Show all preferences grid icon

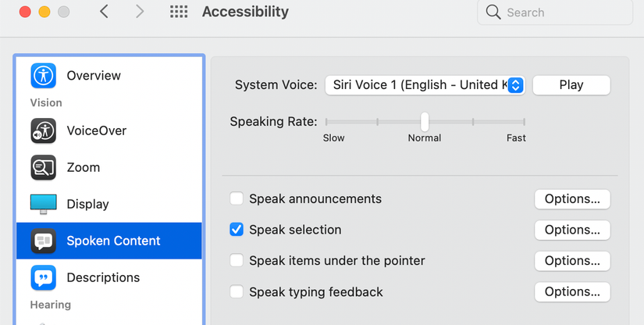point(179,12)
